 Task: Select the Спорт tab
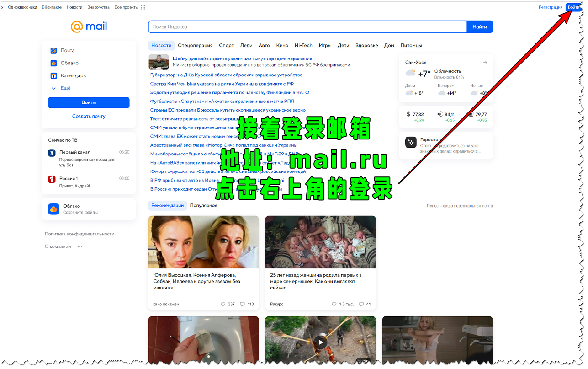(226, 45)
